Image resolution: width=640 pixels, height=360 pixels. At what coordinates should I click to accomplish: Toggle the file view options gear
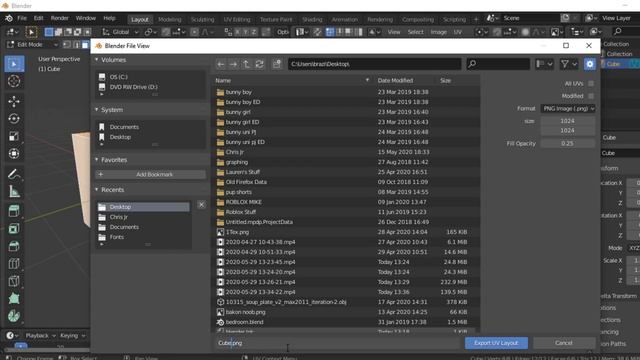click(x=590, y=64)
